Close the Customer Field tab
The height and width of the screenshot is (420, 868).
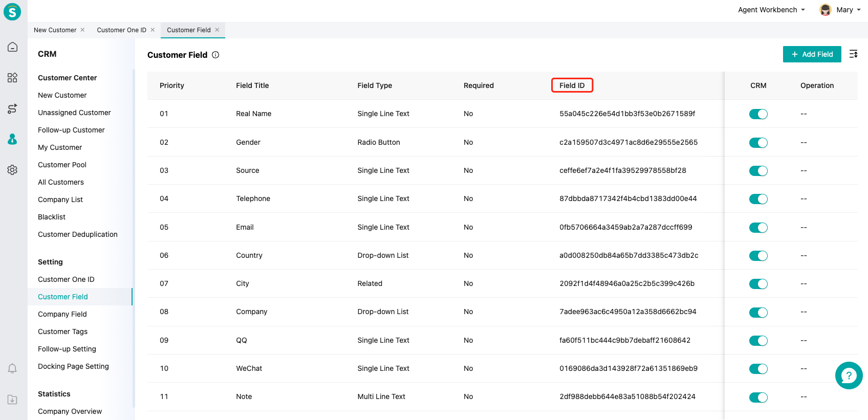coord(217,30)
